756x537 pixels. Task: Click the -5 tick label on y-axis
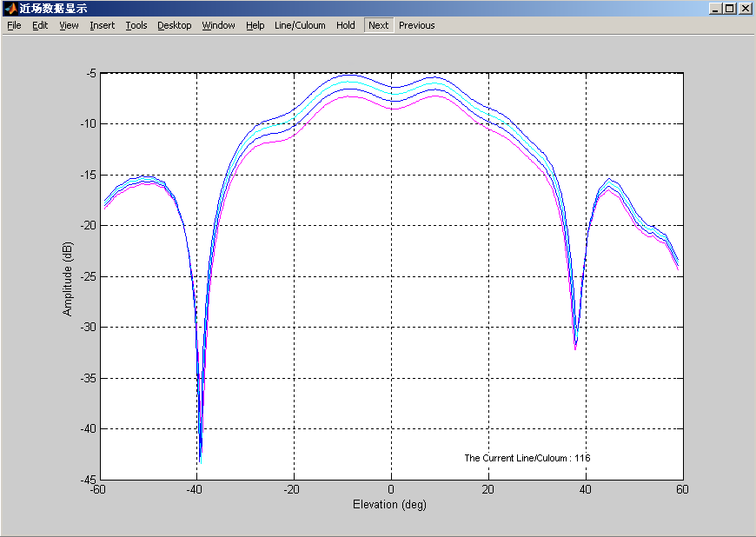click(91, 73)
